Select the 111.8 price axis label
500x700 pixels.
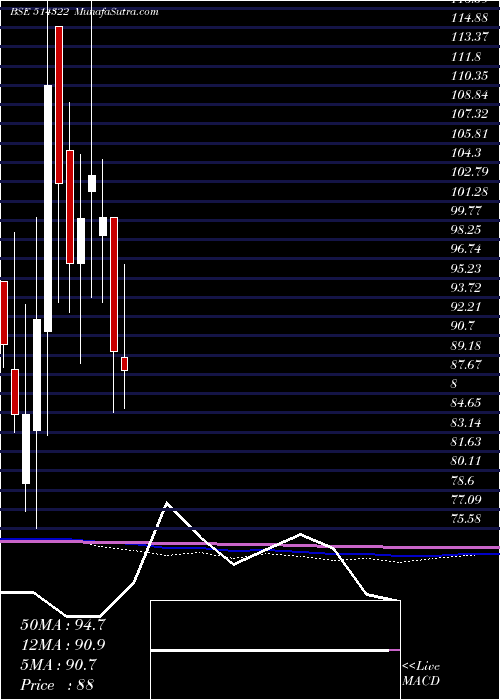[466, 56]
